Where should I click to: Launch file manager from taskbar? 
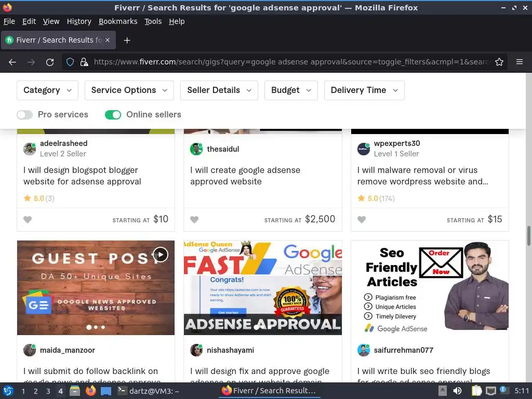tap(75, 391)
